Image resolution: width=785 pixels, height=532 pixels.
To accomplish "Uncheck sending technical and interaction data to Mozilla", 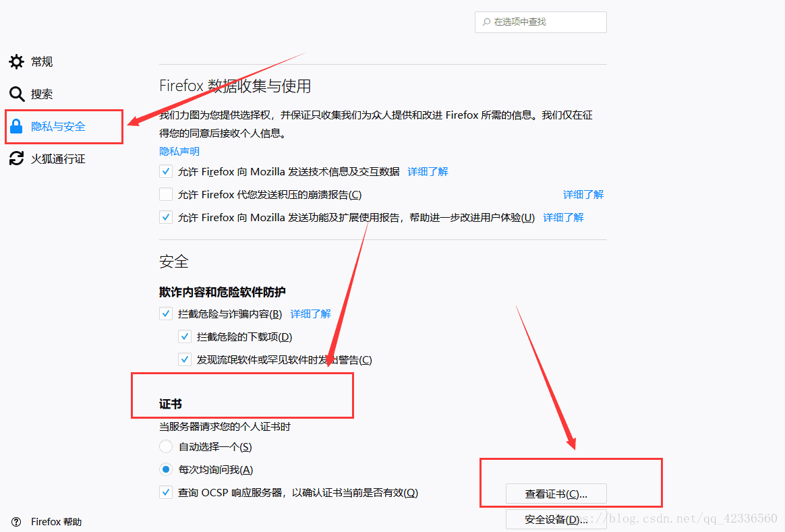I will coord(166,171).
